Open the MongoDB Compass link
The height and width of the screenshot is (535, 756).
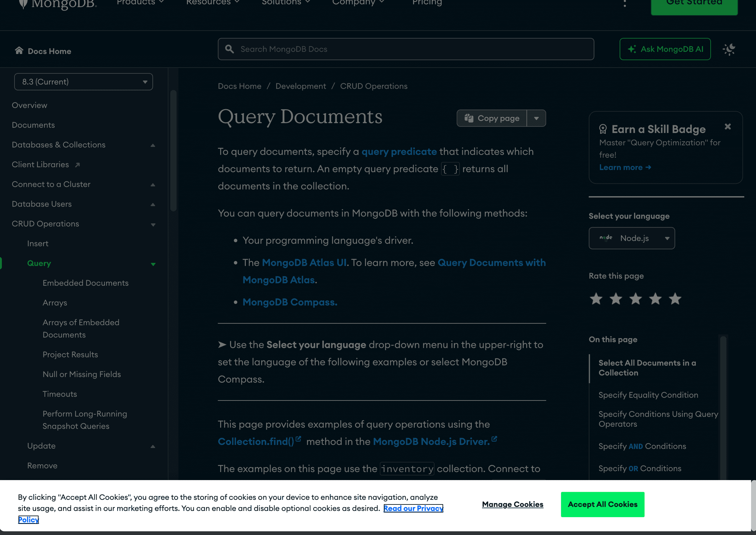coord(290,302)
